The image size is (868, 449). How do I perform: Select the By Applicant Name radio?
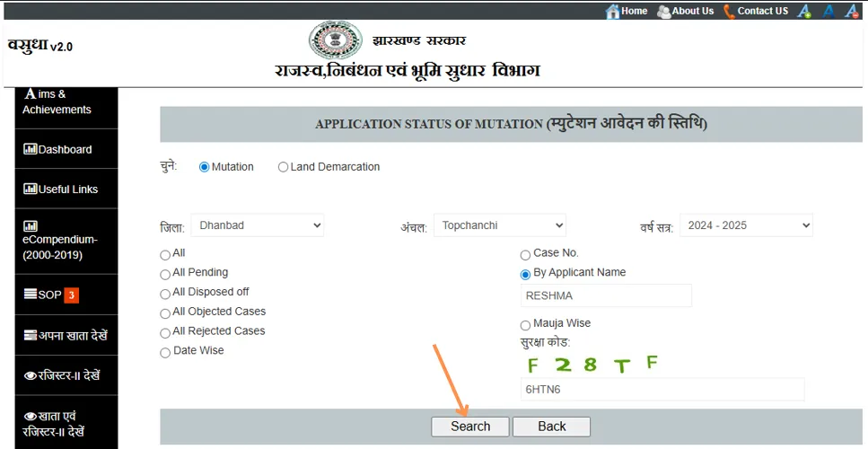tap(525, 275)
